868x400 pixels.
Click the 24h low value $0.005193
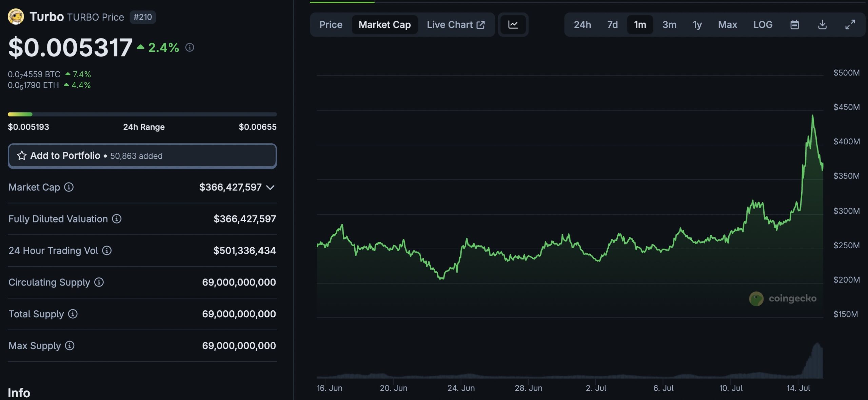coord(28,127)
